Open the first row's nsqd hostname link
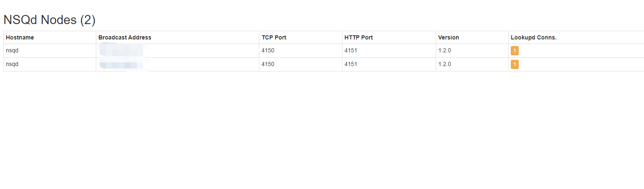644x189 pixels. tap(12, 51)
